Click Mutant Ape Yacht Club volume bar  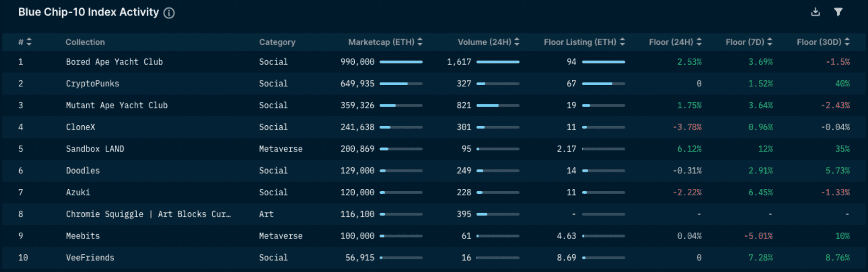tap(498, 105)
